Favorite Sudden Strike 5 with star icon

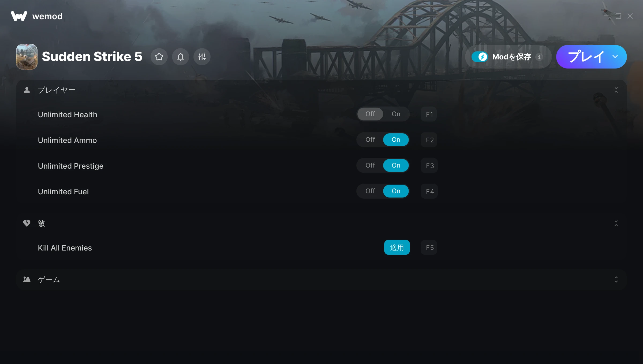click(x=159, y=57)
